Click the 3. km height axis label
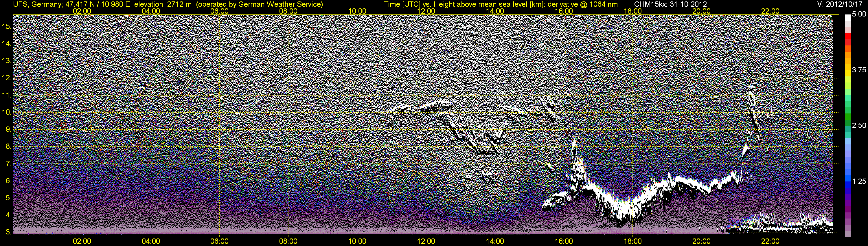The height and width of the screenshot is (246, 868). click(8, 232)
